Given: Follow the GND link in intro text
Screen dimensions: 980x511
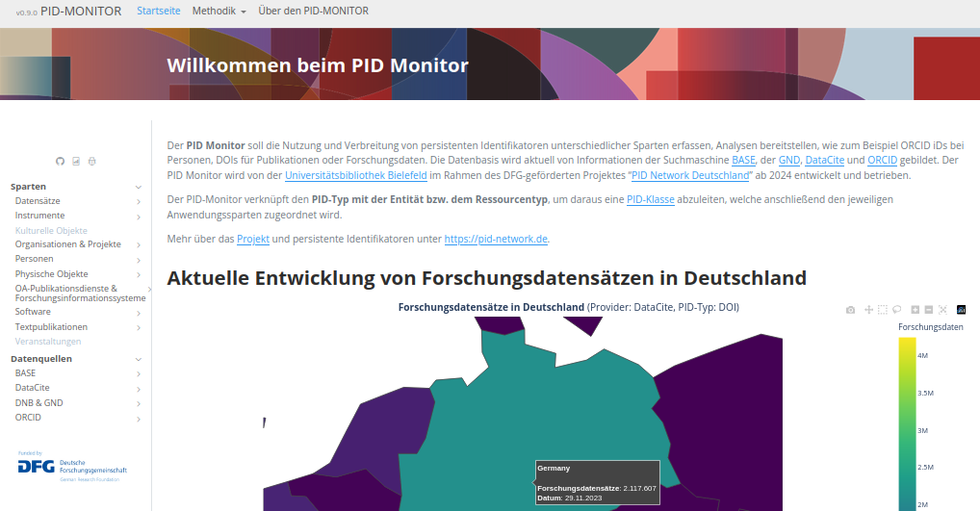Looking at the screenshot, I should 788,160.
